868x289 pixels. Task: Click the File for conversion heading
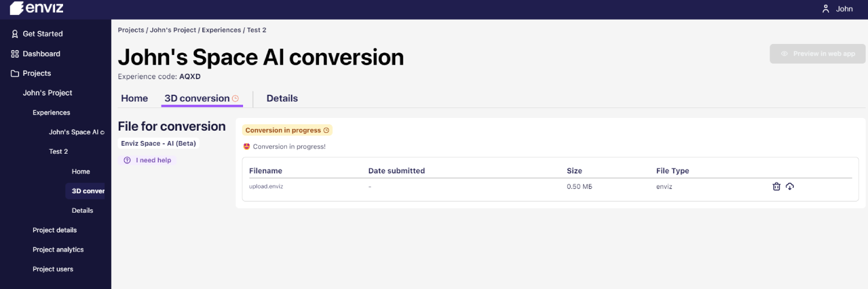coord(172,127)
